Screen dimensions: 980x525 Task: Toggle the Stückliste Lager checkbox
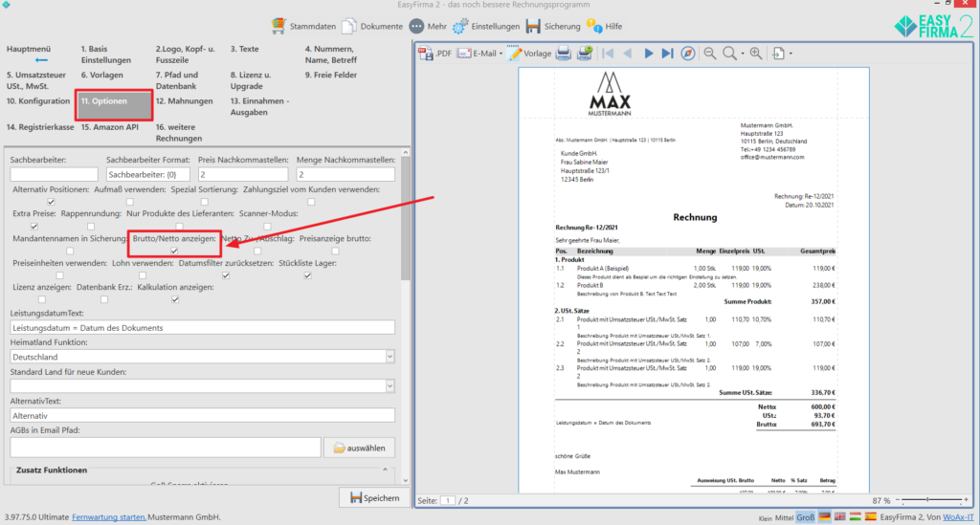pos(307,275)
